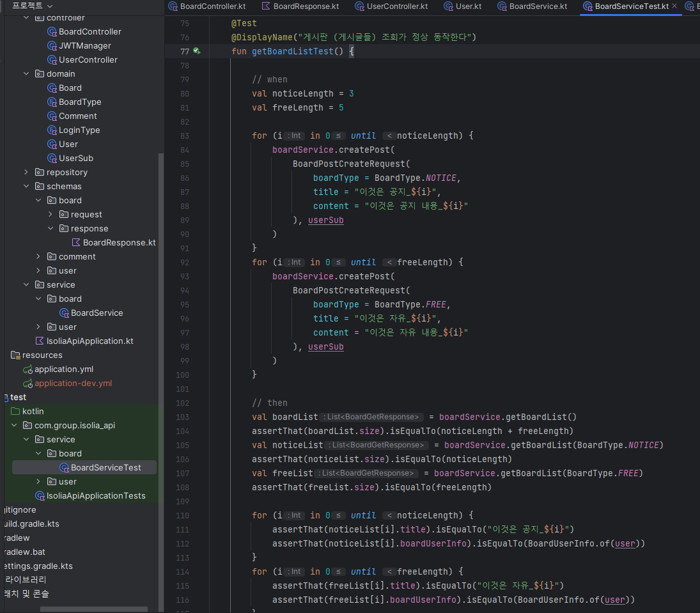Click the List<BoardGetResponse> hint on boardList
700x613 pixels.
coord(372,417)
